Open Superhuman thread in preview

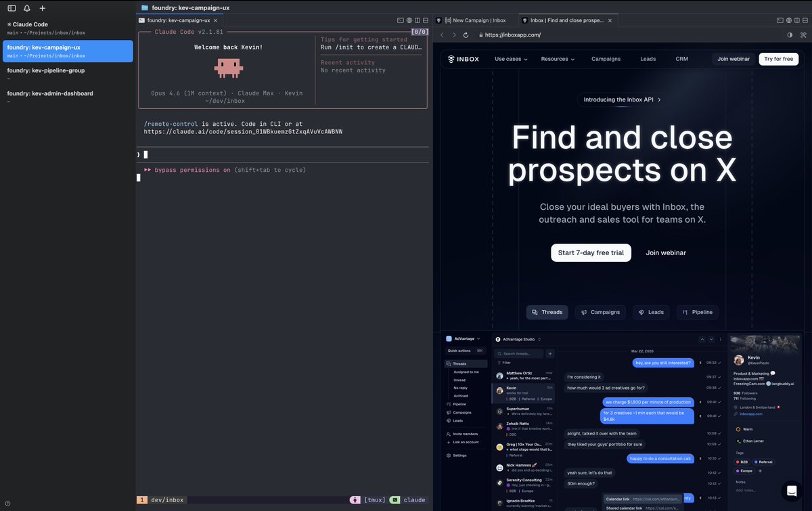pos(524,411)
